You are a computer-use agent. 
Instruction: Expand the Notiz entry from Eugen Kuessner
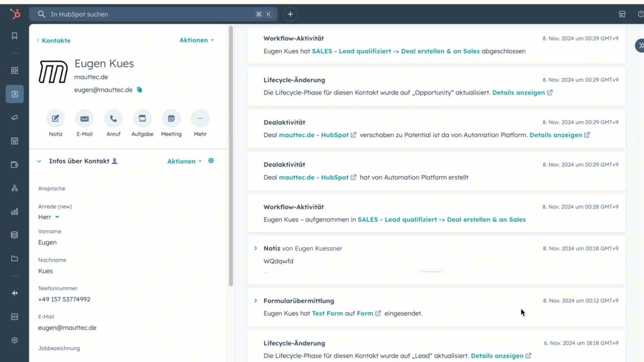tap(255, 248)
